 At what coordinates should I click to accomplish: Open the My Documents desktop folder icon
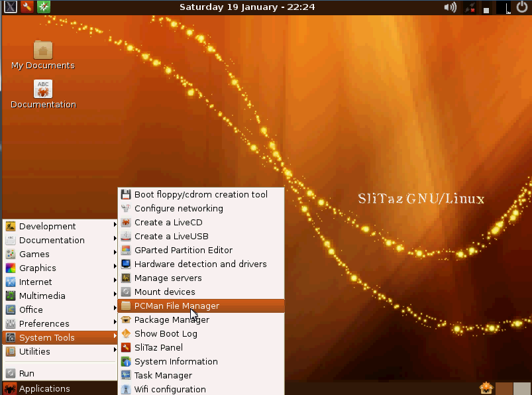43,50
